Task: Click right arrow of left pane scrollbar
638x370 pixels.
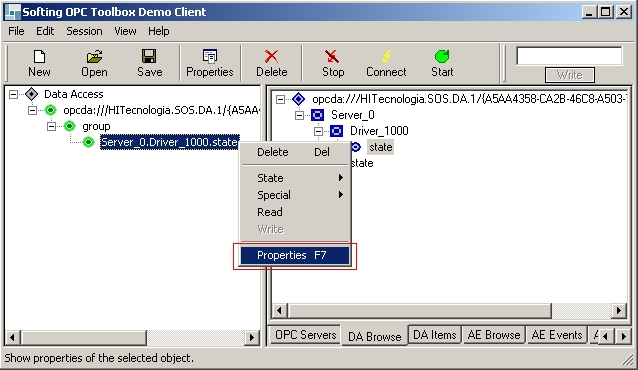Action: pos(252,337)
